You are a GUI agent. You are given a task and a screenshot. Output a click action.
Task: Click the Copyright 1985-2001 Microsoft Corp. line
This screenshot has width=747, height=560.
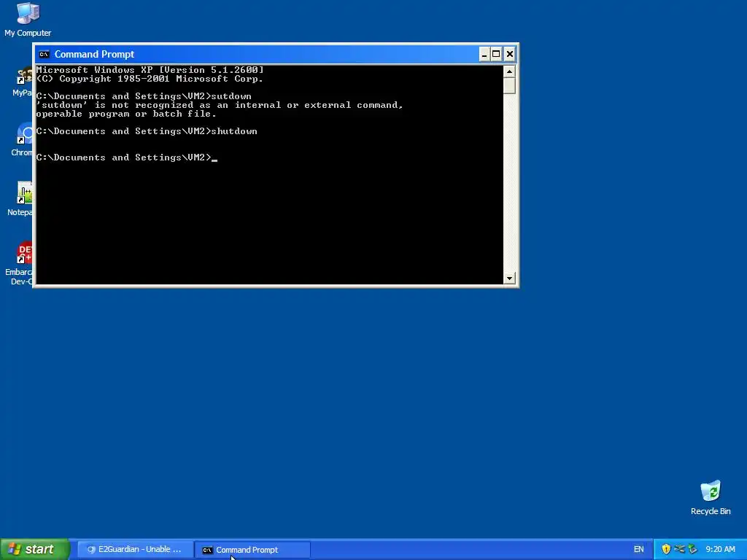(150, 79)
